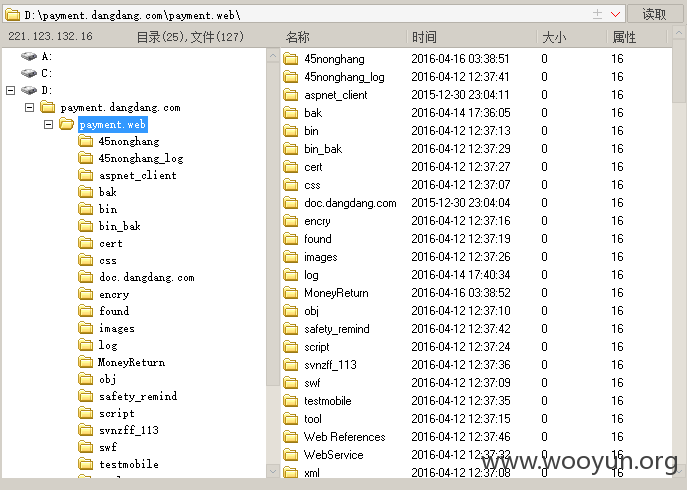Click obj folder icon in file list
Viewport: 687px width, 490px height.
290,311
